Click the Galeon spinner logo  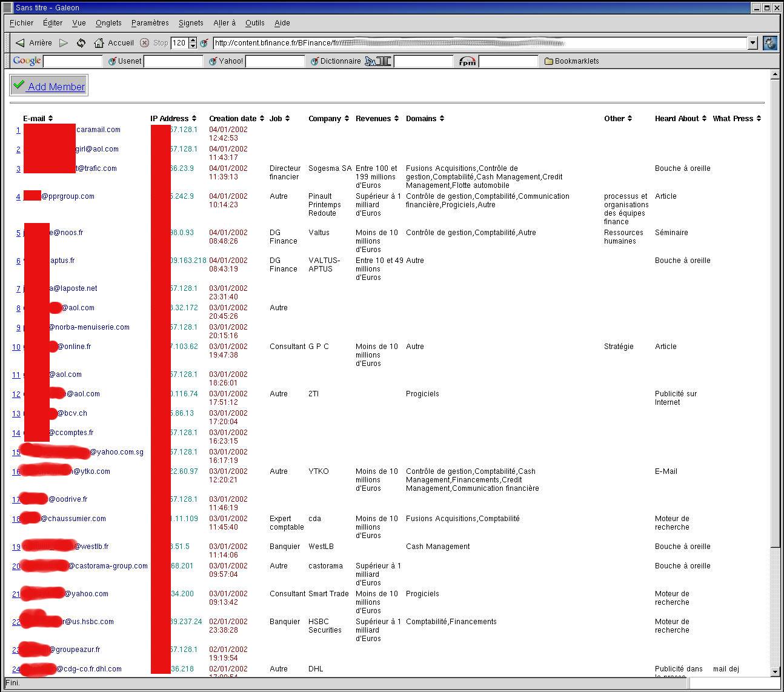tap(769, 43)
